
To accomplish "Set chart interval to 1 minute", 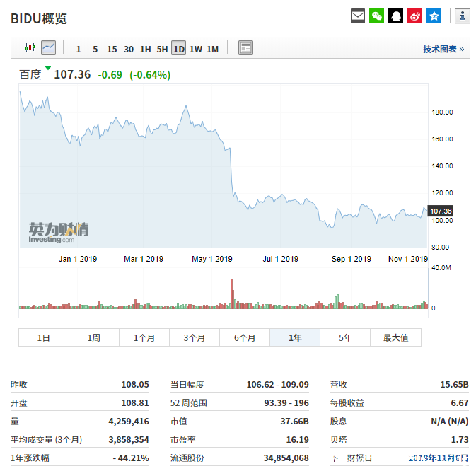I will 79,50.
